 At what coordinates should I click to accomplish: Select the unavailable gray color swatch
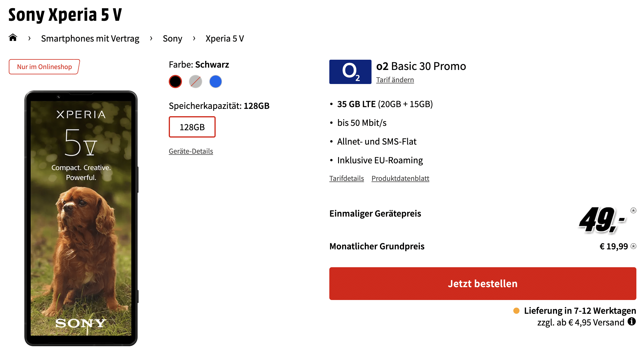pyautogui.click(x=195, y=81)
